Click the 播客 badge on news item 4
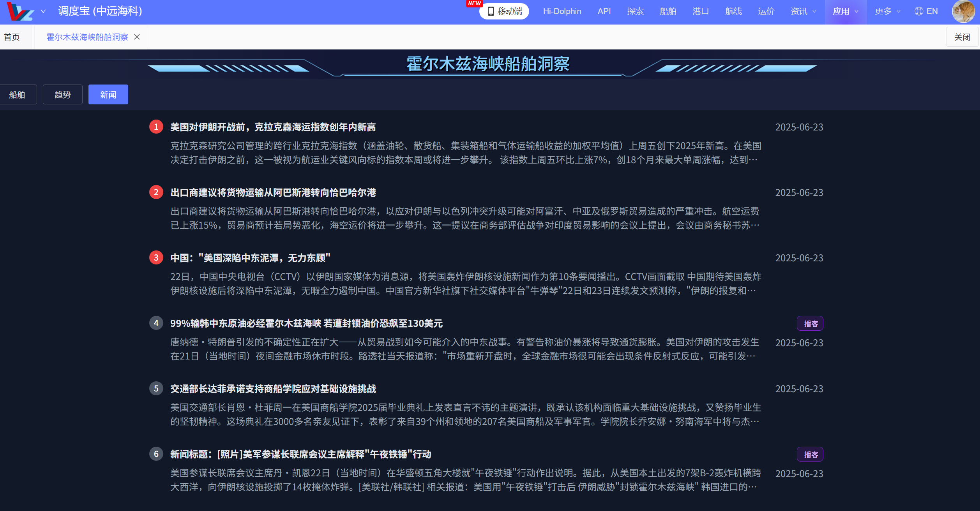This screenshot has width=980, height=511. coord(810,323)
